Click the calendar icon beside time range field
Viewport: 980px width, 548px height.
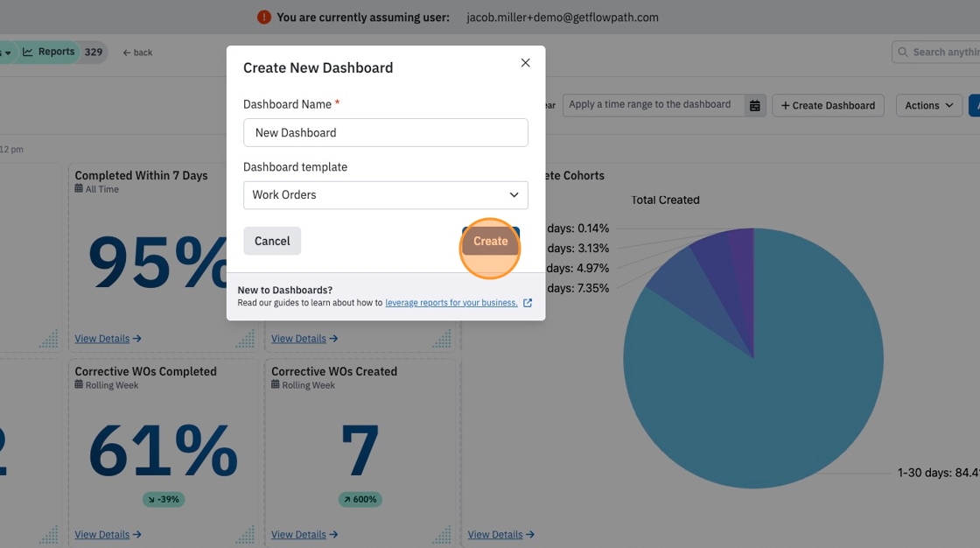click(x=754, y=105)
